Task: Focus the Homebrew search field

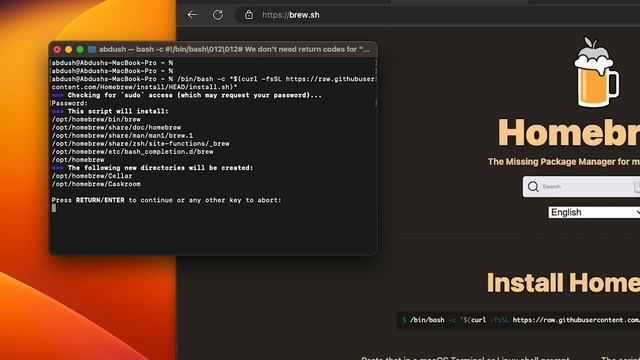Action: pos(581,187)
